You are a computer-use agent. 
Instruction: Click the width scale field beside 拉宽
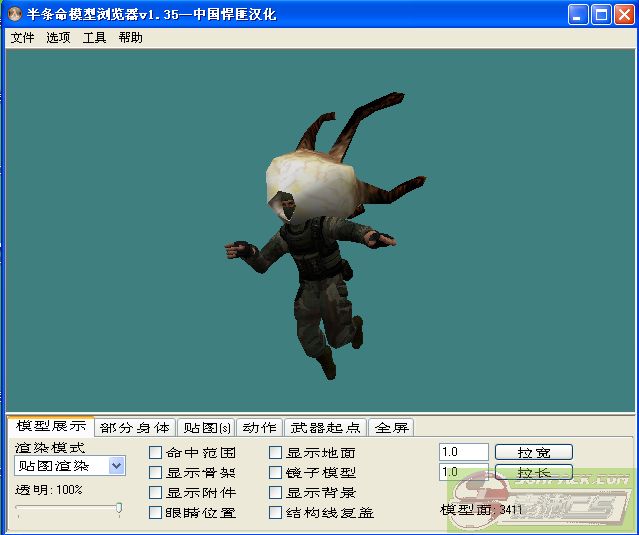coord(463,452)
